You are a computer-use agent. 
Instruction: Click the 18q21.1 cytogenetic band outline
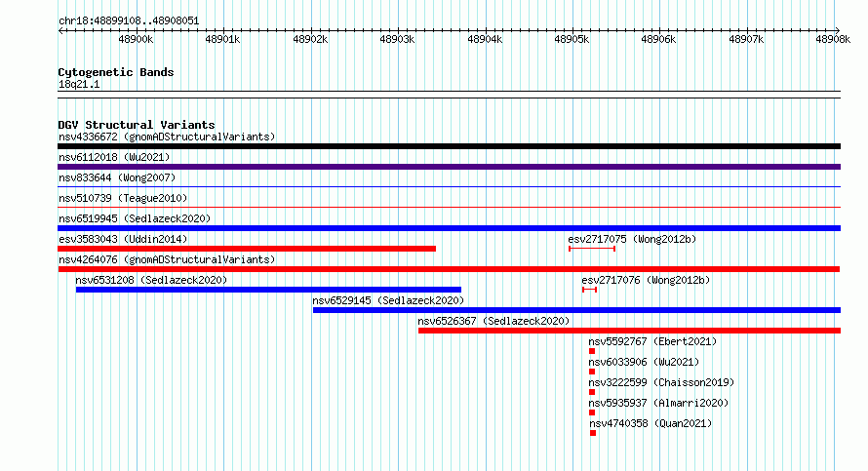point(449,95)
